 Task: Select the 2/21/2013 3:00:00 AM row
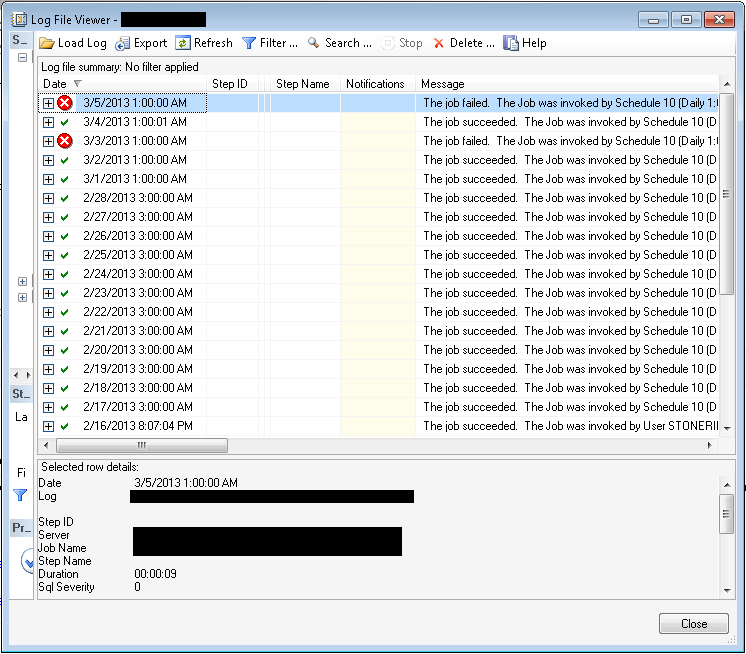[x=378, y=331]
